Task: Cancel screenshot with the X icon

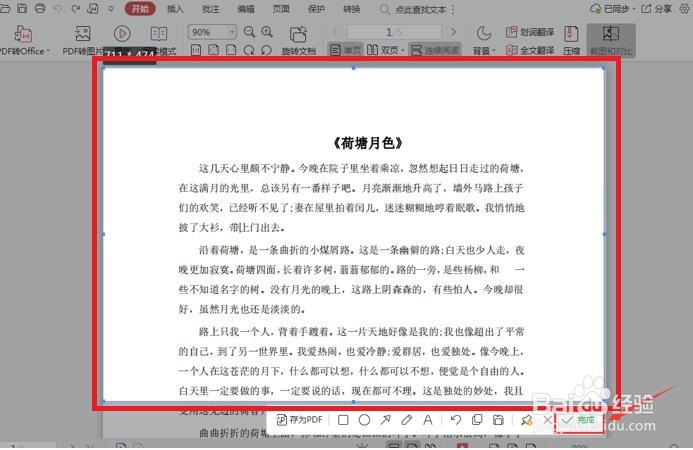Action: (547, 420)
